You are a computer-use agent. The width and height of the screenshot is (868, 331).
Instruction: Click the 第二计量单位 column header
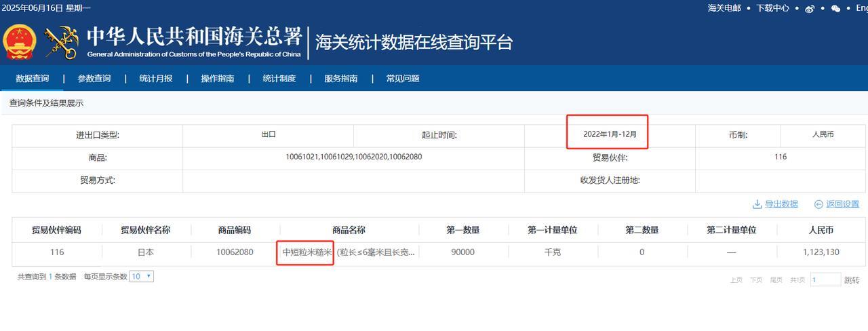coord(731,230)
